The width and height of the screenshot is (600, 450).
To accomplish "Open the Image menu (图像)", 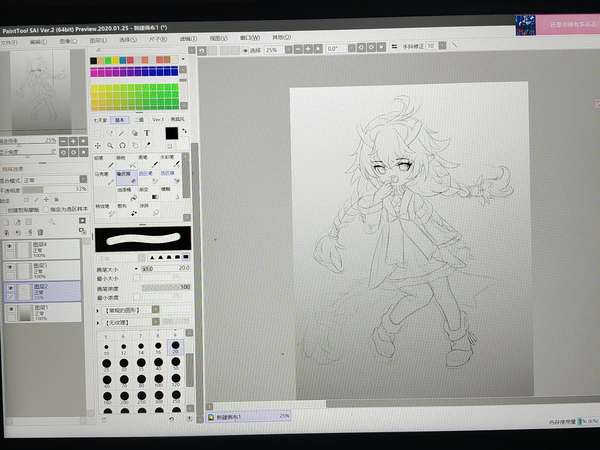I will 68,41.
